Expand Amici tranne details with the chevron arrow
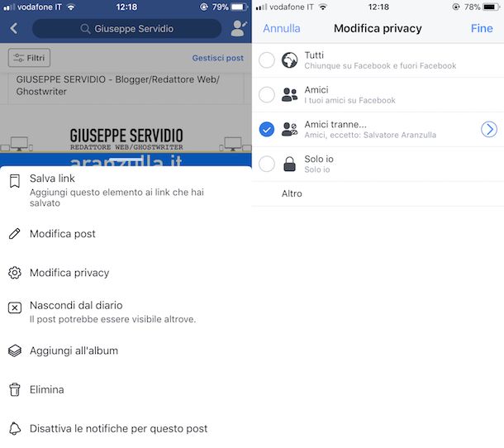The width and height of the screenshot is (504, 448). click(x=489, y=129)
